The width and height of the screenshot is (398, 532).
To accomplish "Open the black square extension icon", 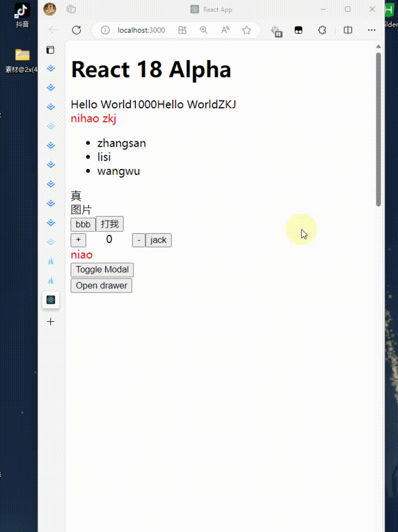I will pos(298,30).
